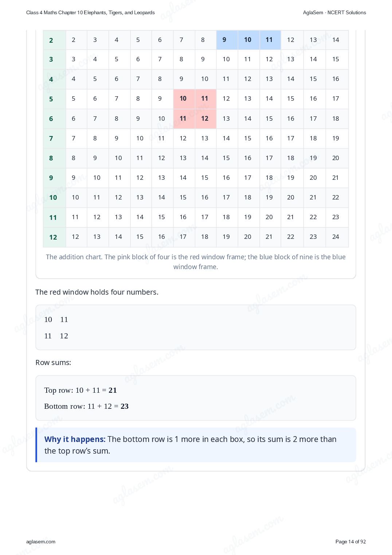The height and width of the screenshot is (555, 392).
Task: Click the "Why it happens:" bold label
Action: 75,439
